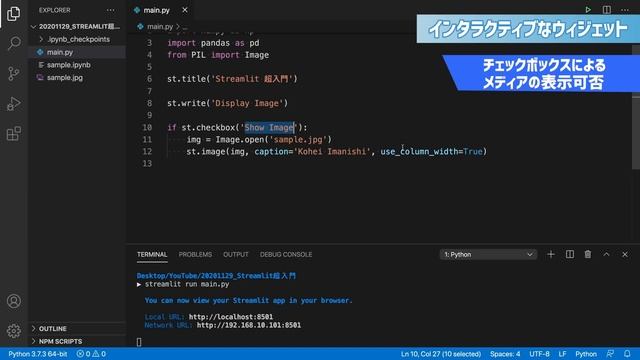The image size is (640, 360).
Task: Click 'streamlit run main.py' terminal command
Action: (187, 284)
